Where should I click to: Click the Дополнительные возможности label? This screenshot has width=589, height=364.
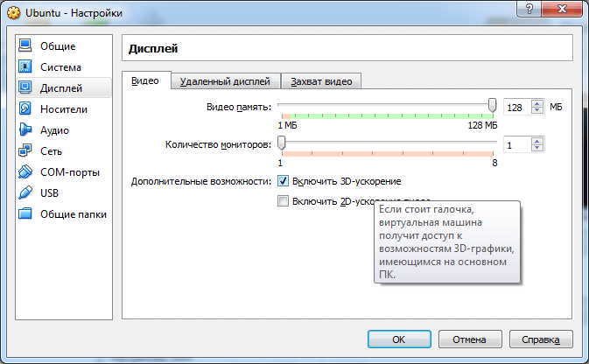click(201, 181)
